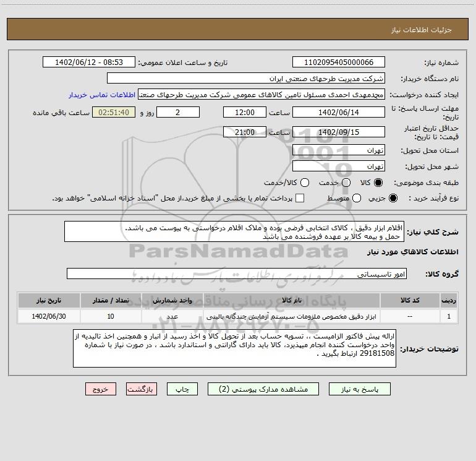This screenshot has height=461, width=476.
Task: Click the ردیف column header
Action: click(x=449, y=301)
